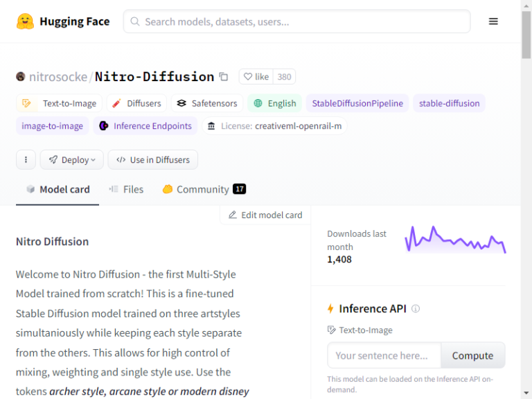Select the Model card tab
532x399 pixels.
57,189
